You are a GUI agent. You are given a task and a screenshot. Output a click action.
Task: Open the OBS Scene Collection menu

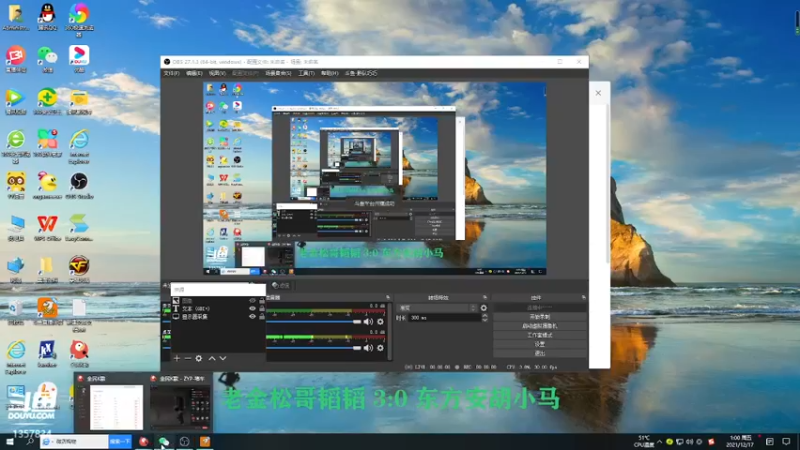point(278,73)
